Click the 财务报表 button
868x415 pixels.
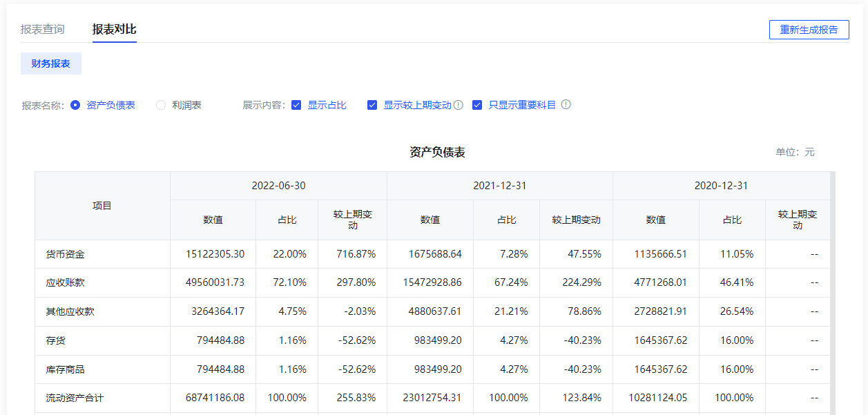[x=51, y=64]
